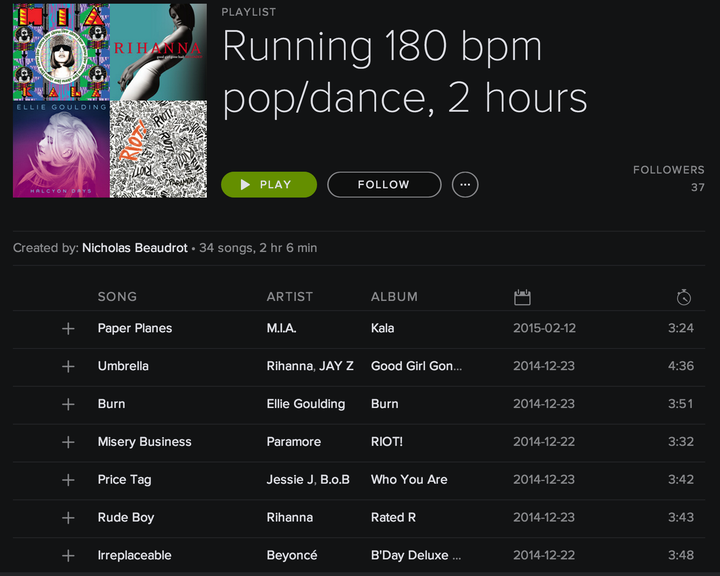
Task: Click the followers count 37
Action: [x=698, y=187]
